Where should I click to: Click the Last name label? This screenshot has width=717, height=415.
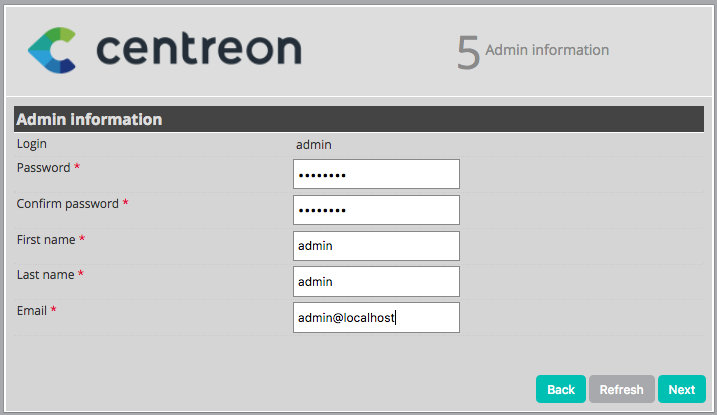[46, 275]
